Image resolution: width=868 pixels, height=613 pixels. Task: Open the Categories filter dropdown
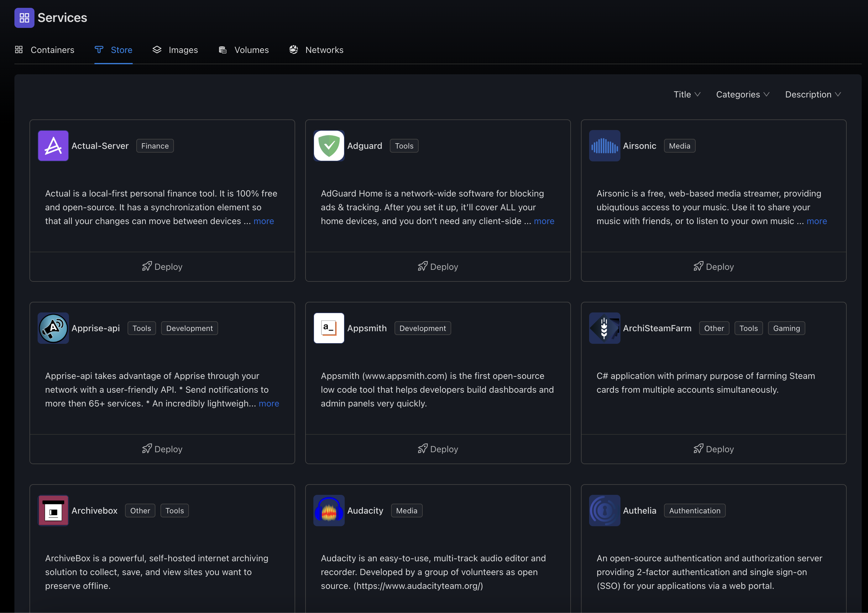[742, 95]
